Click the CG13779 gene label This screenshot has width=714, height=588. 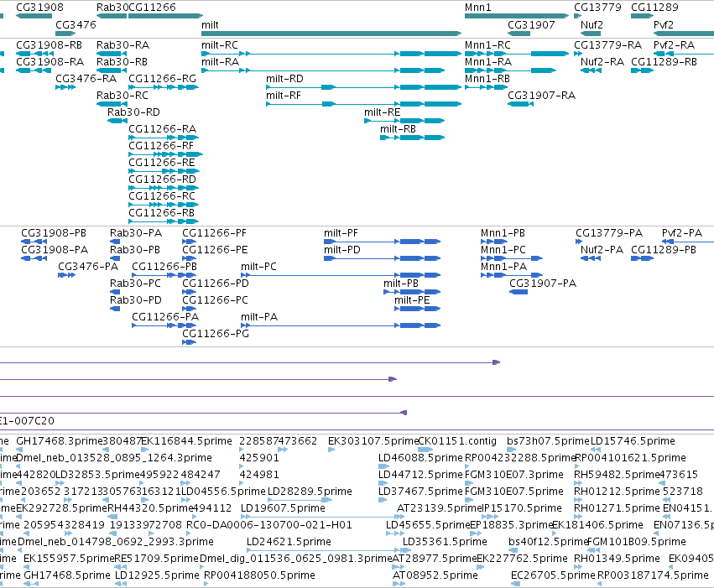tap(597, 8)
